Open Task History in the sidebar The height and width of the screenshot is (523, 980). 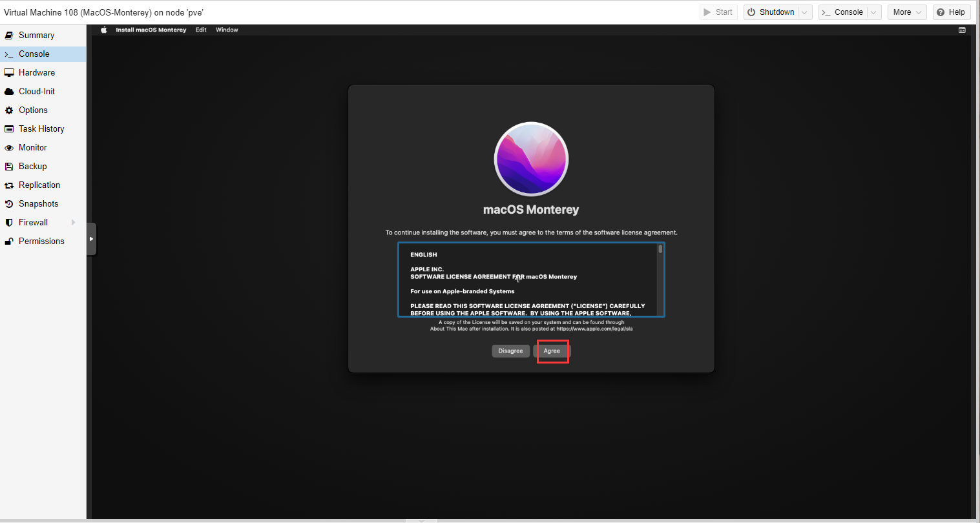coord(41,129)
